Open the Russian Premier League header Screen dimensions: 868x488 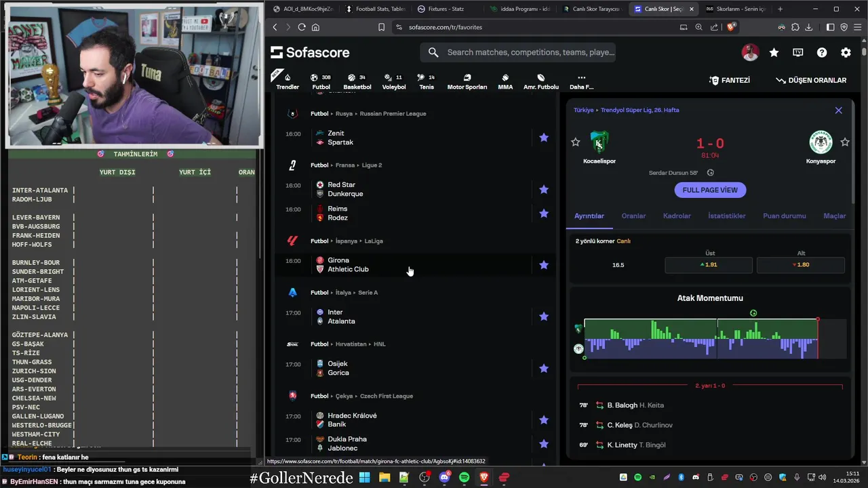tap(393, 114)
